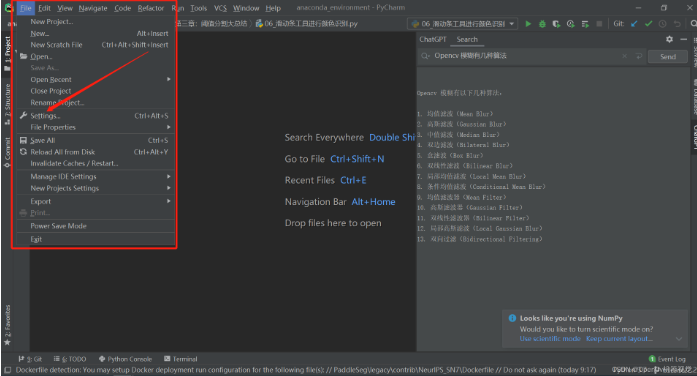The width and height of the screenshot is (697, 376).
Task: Open the Commit tool window on the left stripe
Action: coord(7,152)
